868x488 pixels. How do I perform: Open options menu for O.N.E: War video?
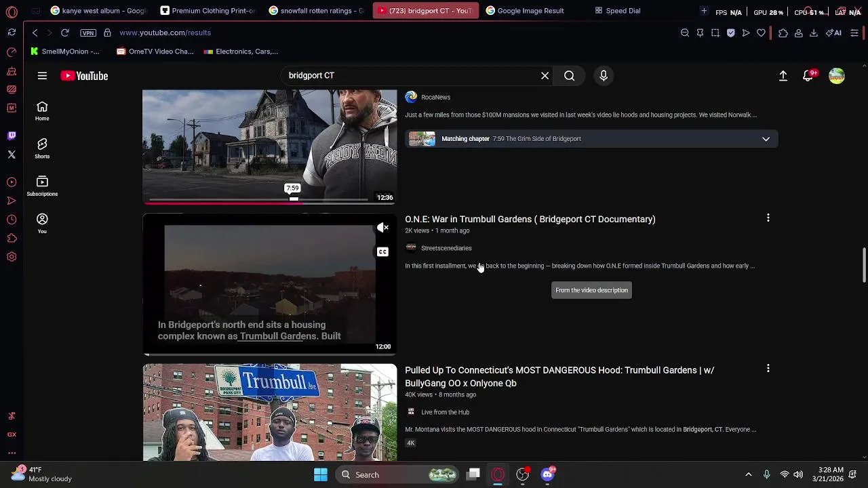[x=768, y=218]
